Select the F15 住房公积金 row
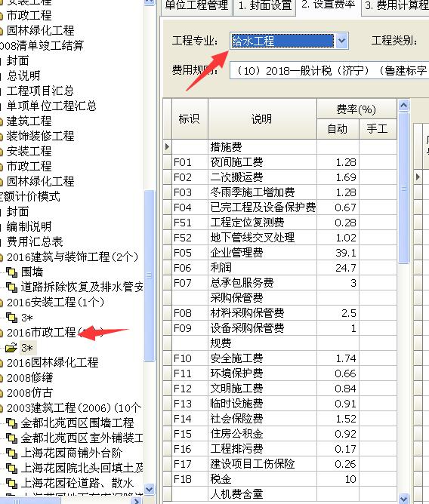Screen dimensions: 429x504 [x=281, y=434]
